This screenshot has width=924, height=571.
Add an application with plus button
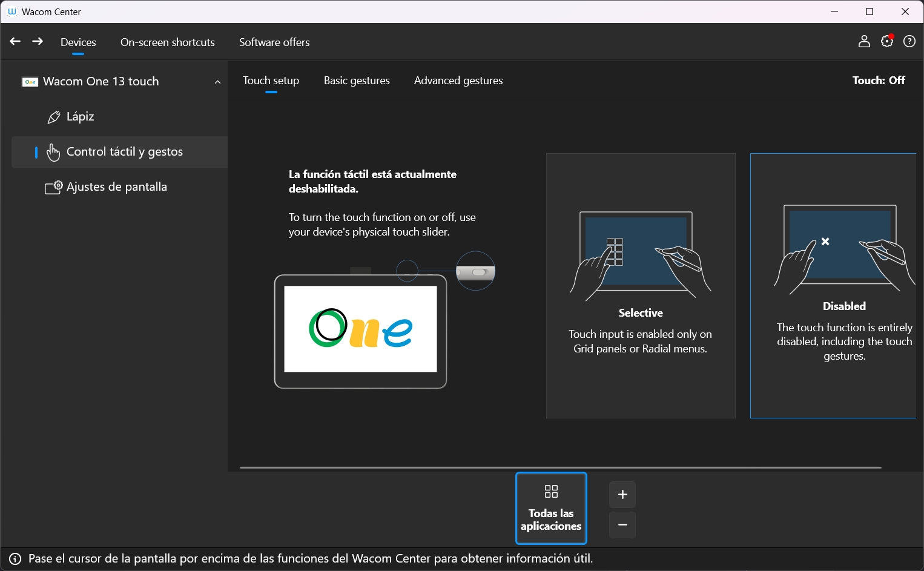(622, 495)
